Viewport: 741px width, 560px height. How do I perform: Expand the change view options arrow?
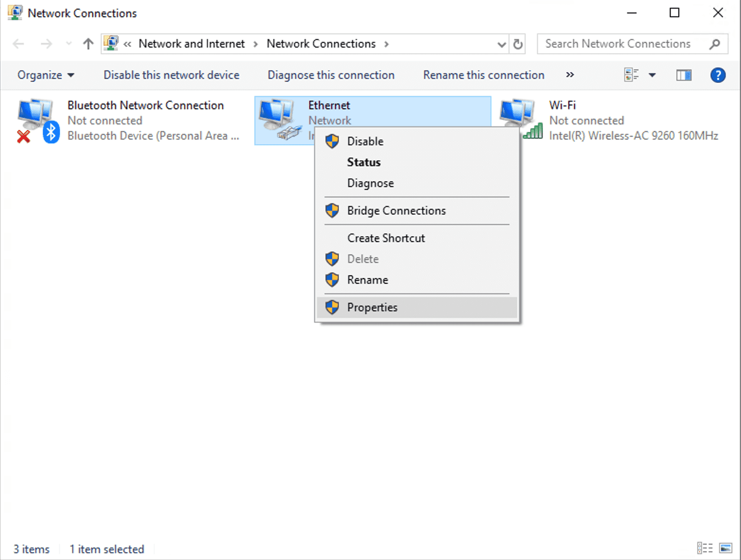pos(652,75)
